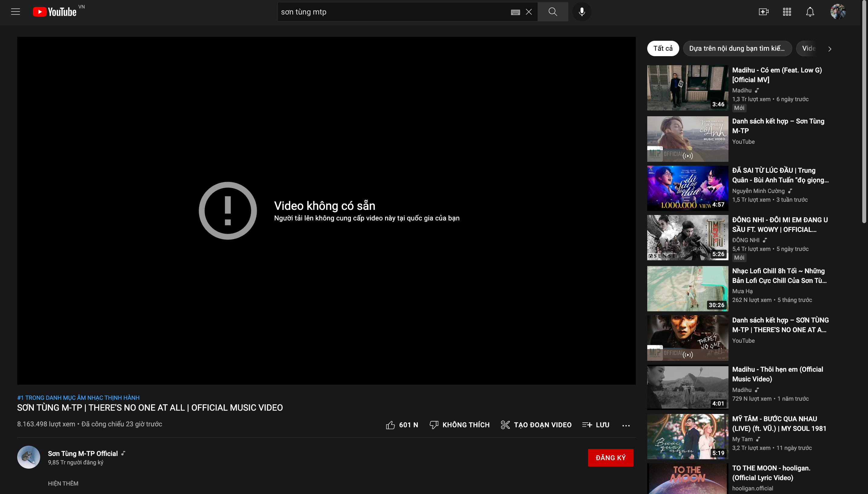Expand description with HIỆN THÊM
The height and width of the screenshot is (494, 868).
pos(63,483)
